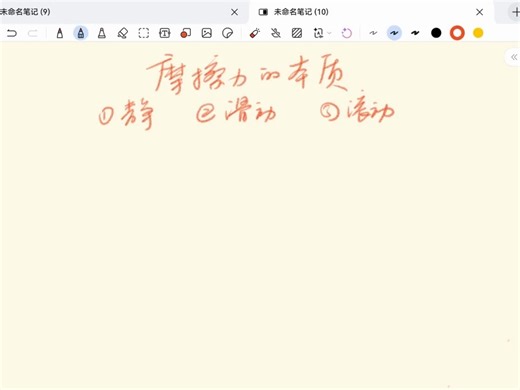Viewport: 520px width, 390px height.
Task: Add a new note tab
Action: (515, 12)
